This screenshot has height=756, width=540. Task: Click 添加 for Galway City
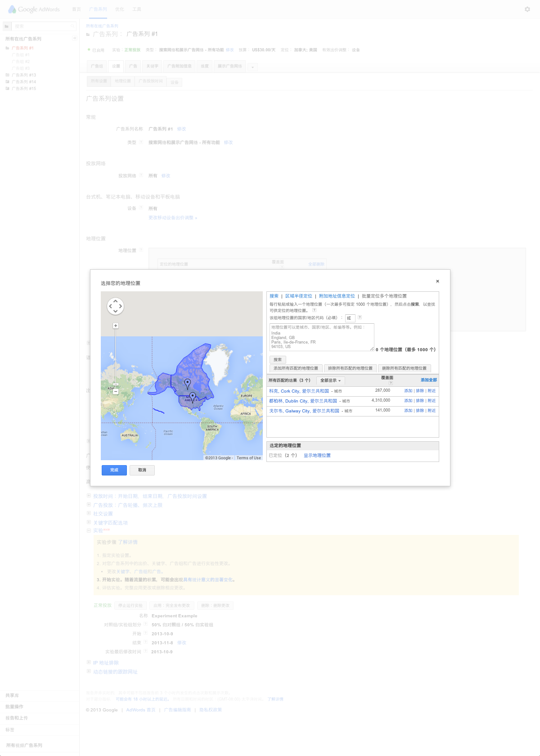pyautogui.click(x=408, y=411)
